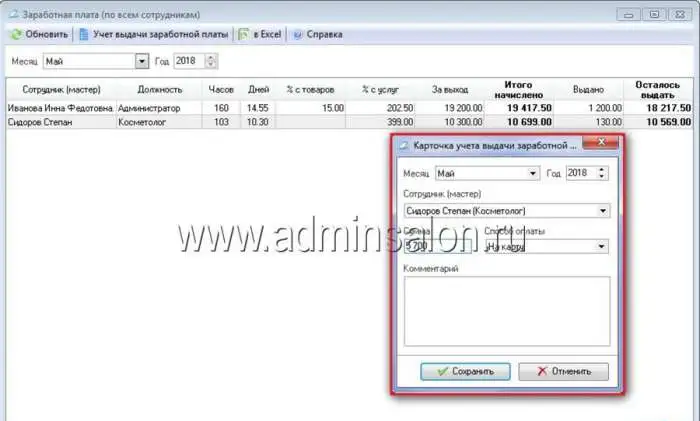Click the Сохранить button
This screenshot has height=421, width=700.
click(465, 371)
